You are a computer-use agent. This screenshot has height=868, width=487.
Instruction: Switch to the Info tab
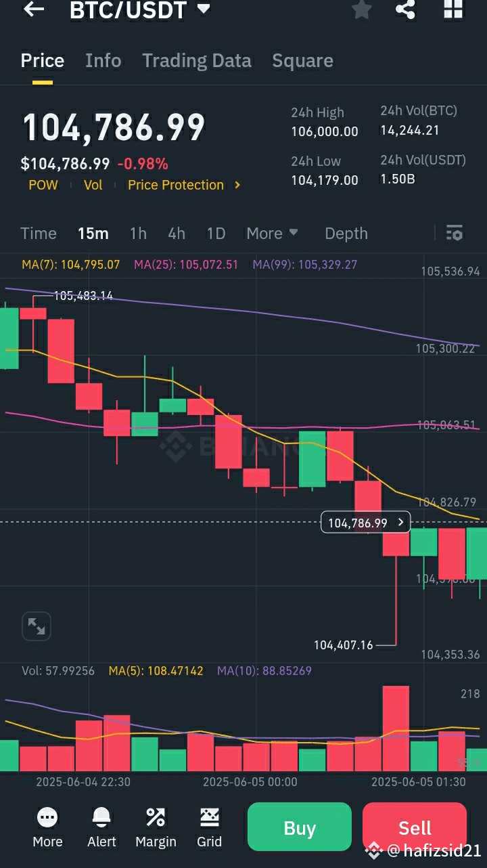103,61
